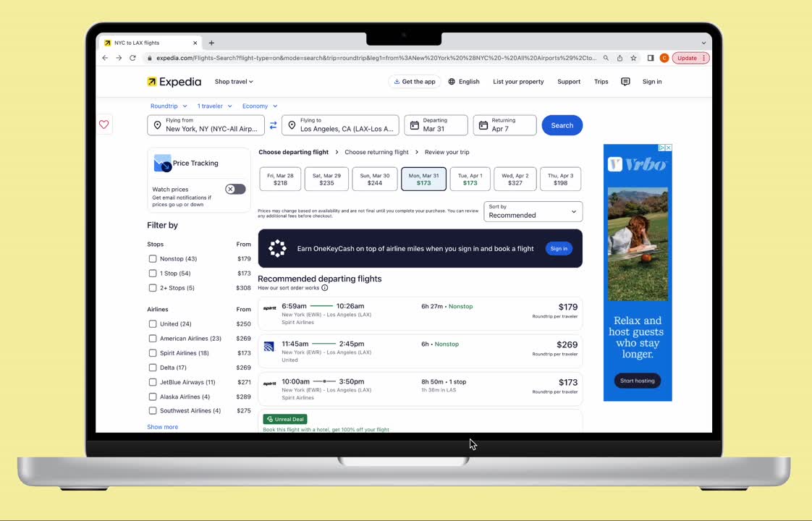Click the Flying to Los Angeles field
Viewport: 812px width, 521px height.
(x=340, y=125)
